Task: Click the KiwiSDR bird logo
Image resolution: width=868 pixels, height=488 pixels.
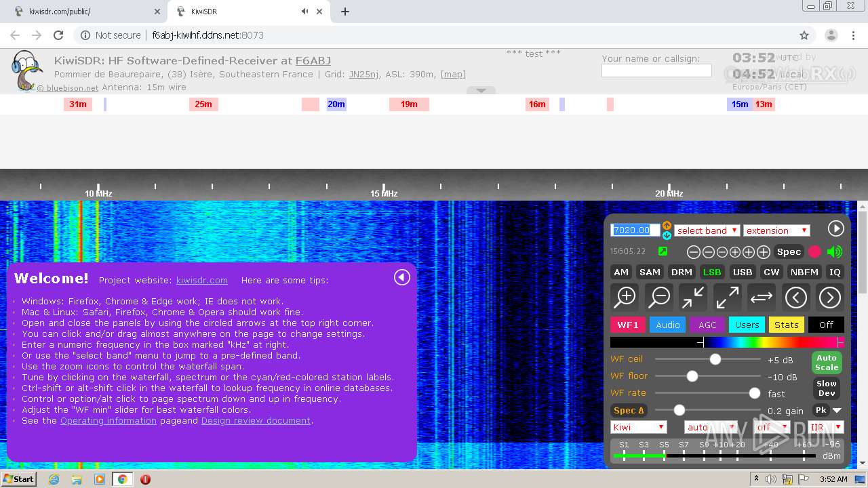Action: click(x=26, y=70)
